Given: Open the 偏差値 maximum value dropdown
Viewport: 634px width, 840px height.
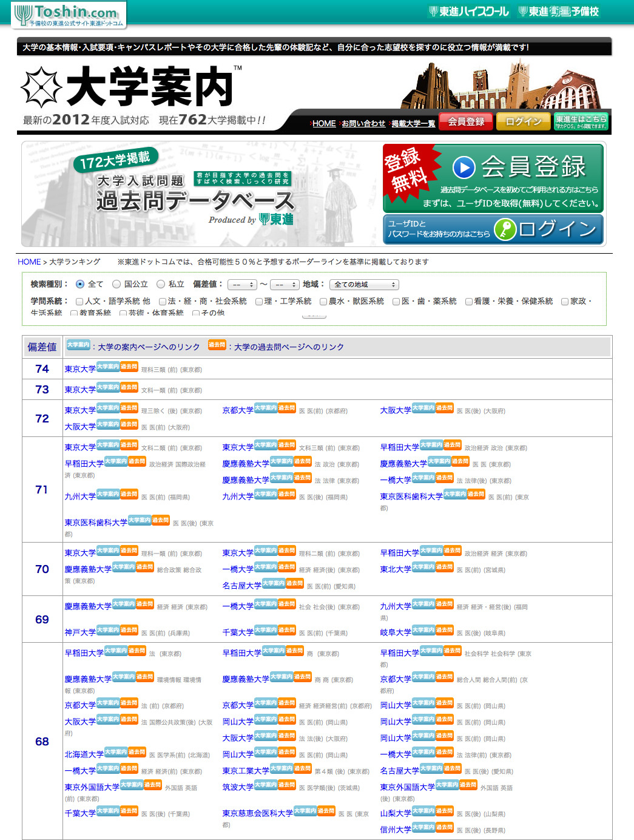Looking at the screenshot, I should 285,285.
